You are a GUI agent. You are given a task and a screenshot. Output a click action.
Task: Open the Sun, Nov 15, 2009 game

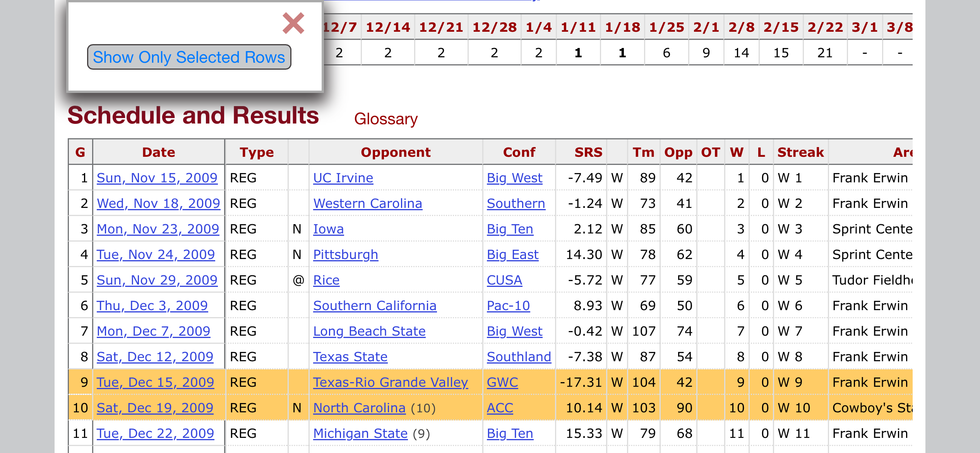pos(157,178)
